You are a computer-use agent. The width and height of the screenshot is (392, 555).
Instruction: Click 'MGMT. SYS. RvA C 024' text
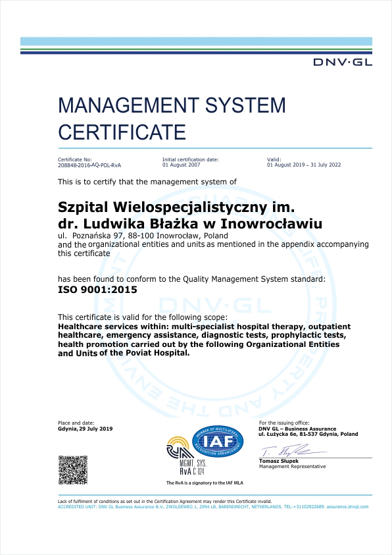pyautogui.click(x=193, y=467)
